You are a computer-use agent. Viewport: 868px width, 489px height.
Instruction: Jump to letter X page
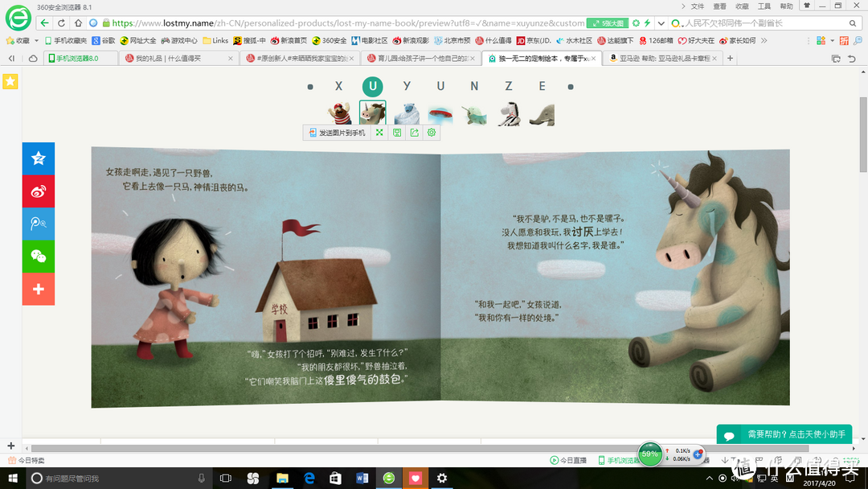(x=339, y=86)
